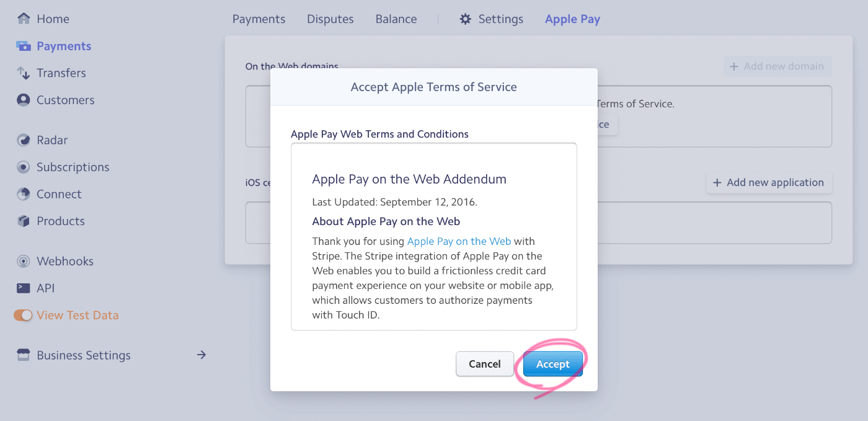
Task: Select the Connect icon in sidebar
Action: (x=24, y=194)
